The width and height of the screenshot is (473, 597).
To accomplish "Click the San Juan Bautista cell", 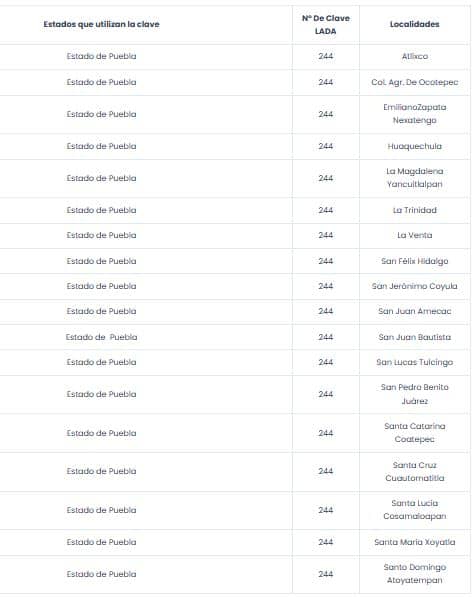I will (x=415, y=337).
